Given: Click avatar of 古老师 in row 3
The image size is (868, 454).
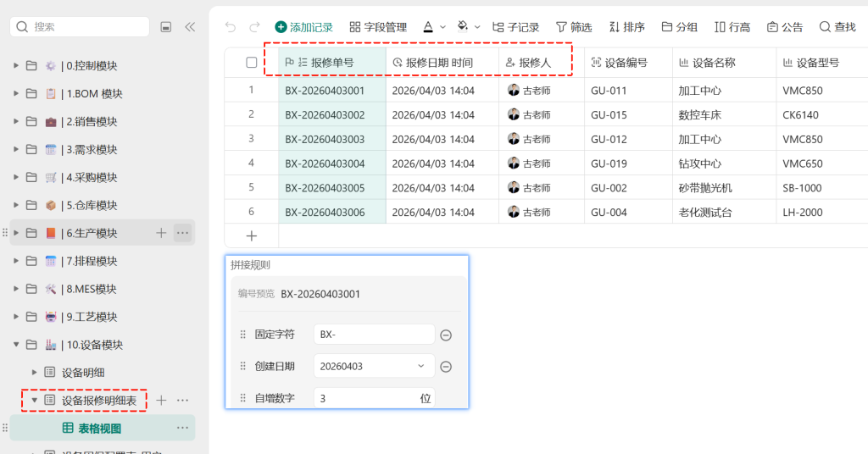Looking at the screenshot, I should tap(513, 139).
